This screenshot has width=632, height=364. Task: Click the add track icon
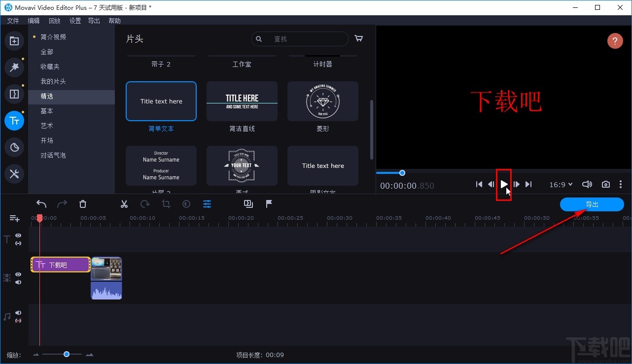pyautogui.click(x=14, y=218)
